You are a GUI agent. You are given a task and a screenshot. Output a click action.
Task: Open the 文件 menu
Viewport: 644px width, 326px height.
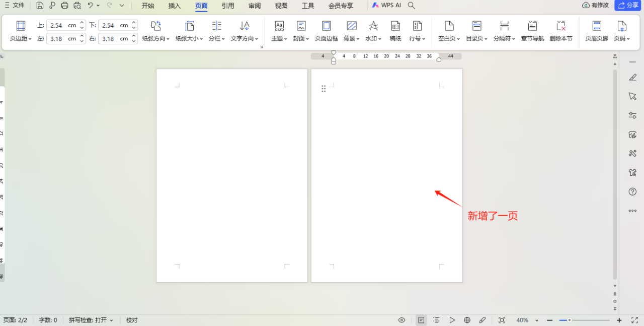click(14, 6)
